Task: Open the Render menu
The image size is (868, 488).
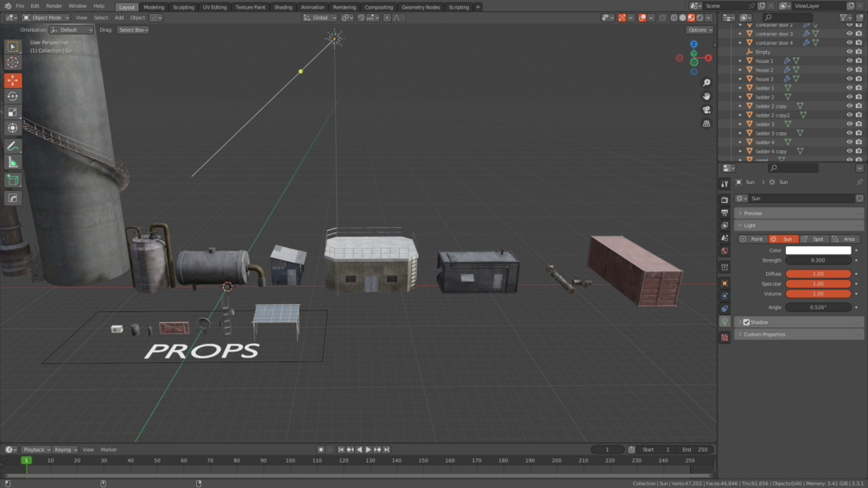Action: coord(54,6)
